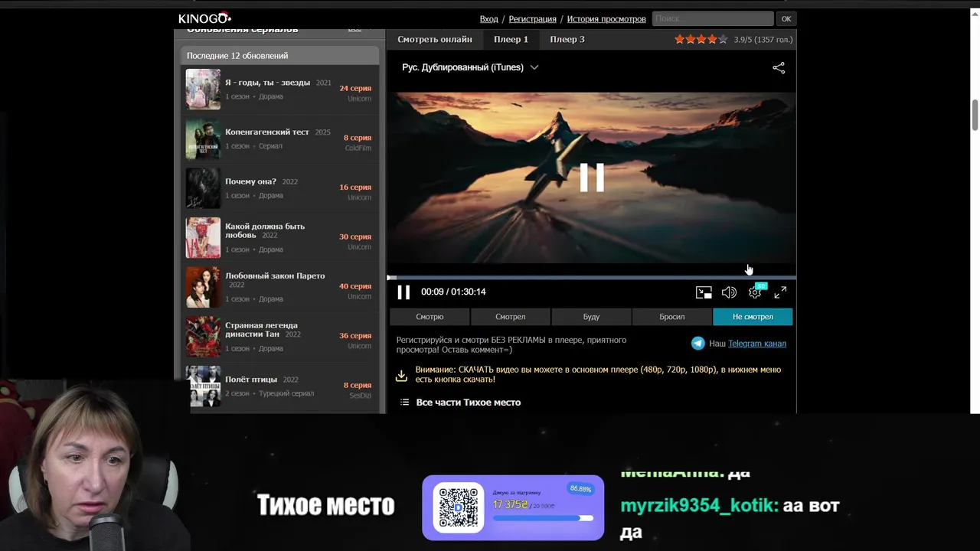Open Копенгагенский тест poster thumbnail
980x551 pixels.
pos(203,139)
